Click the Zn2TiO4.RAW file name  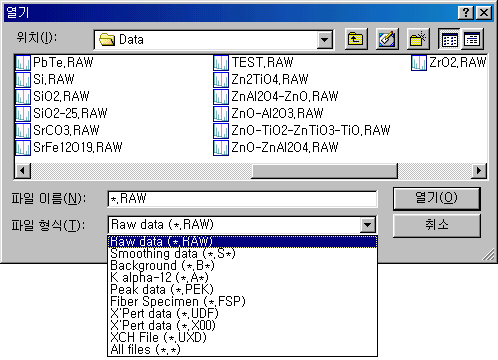tap(270, 80)
